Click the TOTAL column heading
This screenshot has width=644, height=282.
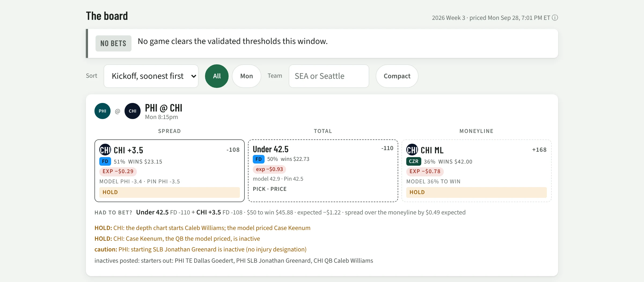323,131
